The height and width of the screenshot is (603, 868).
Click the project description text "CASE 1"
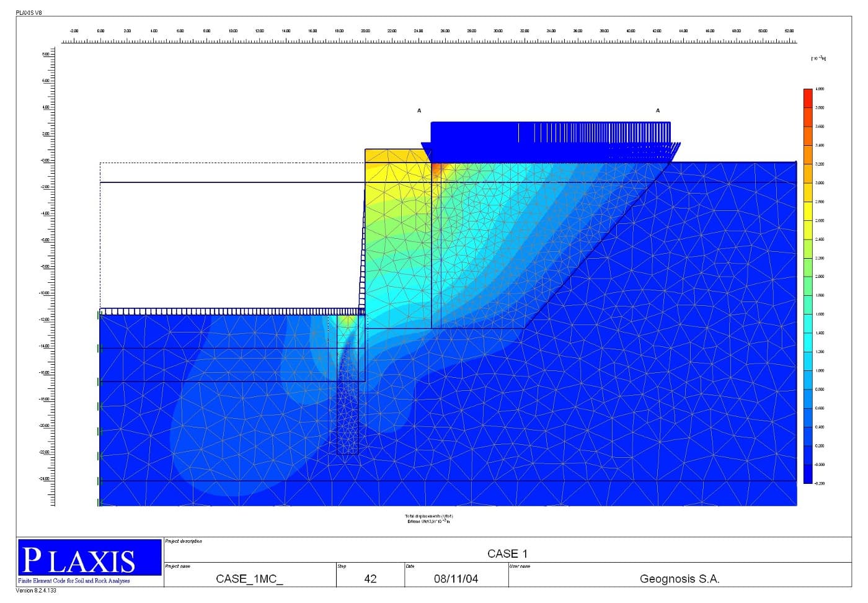click(x=507, y=553)
